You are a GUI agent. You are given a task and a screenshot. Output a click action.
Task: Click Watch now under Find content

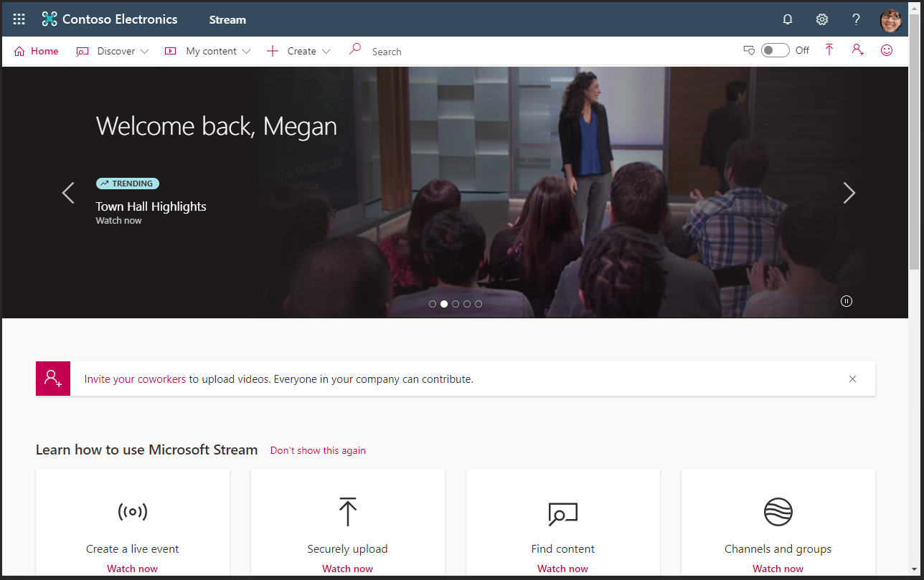click(563, 569)
